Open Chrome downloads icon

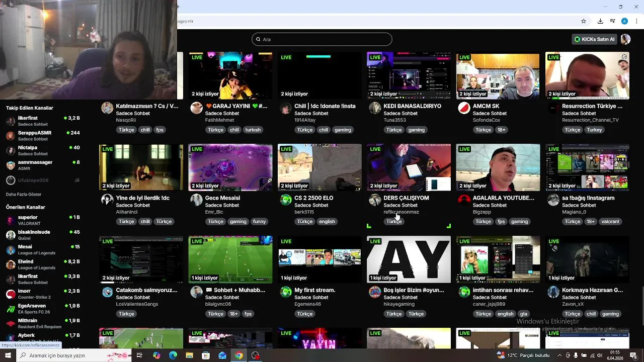pyautogui.click(x=600, y=21)
